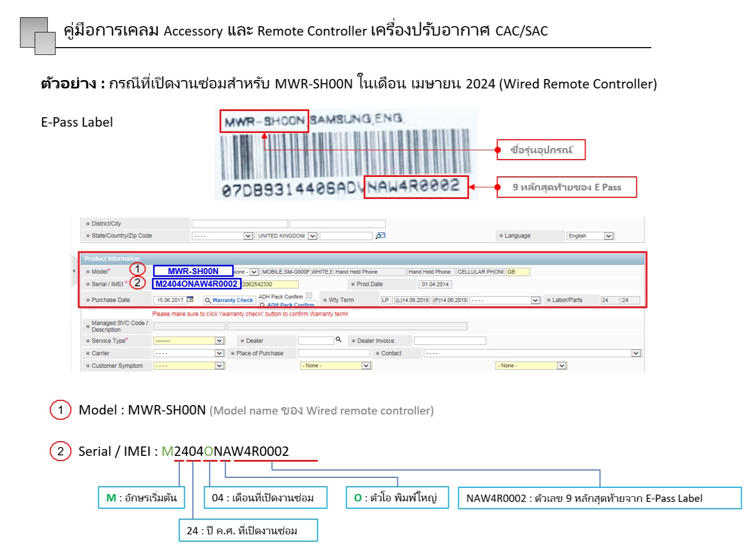This screenshot has height=560, width=749.
Task: Click the (P)14.06.2019 warranty date field
Action: [x=450, y=300]
